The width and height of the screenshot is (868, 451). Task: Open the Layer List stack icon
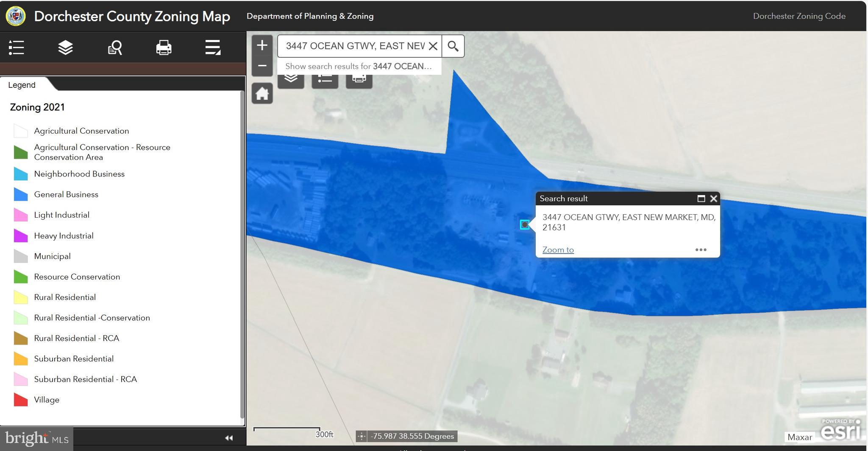[65, 48]
